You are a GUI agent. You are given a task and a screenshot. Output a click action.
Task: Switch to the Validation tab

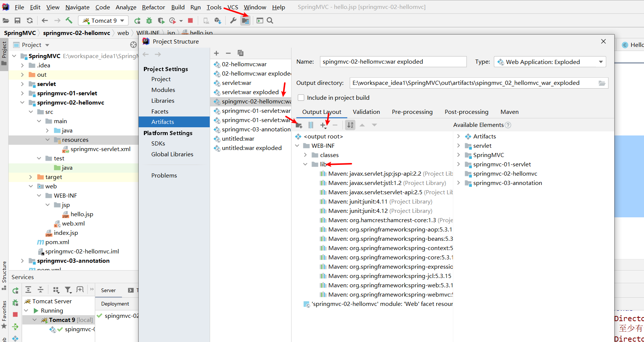pos(366,112)
